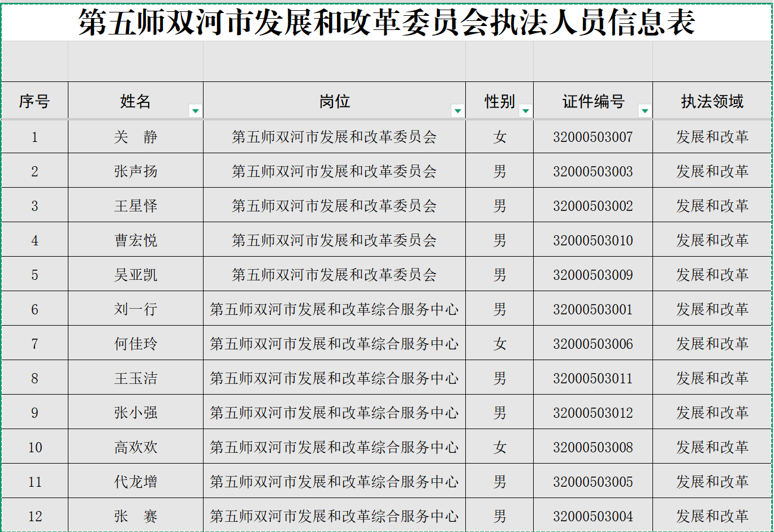Viewport: 774px width, 532px height.
Task: Click the name cell 刘一行
Action: click(x=136, y=309)
